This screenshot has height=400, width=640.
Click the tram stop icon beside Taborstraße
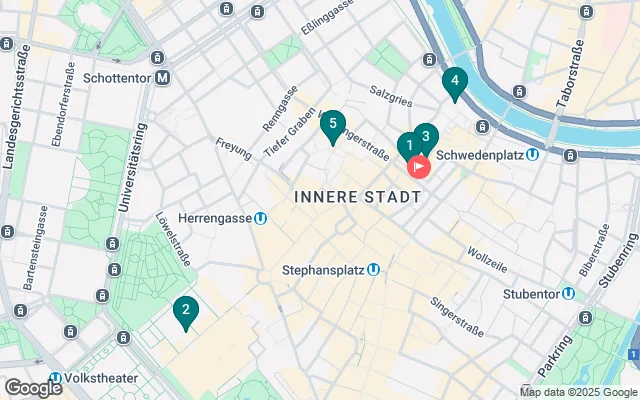(x=586, y=11)
